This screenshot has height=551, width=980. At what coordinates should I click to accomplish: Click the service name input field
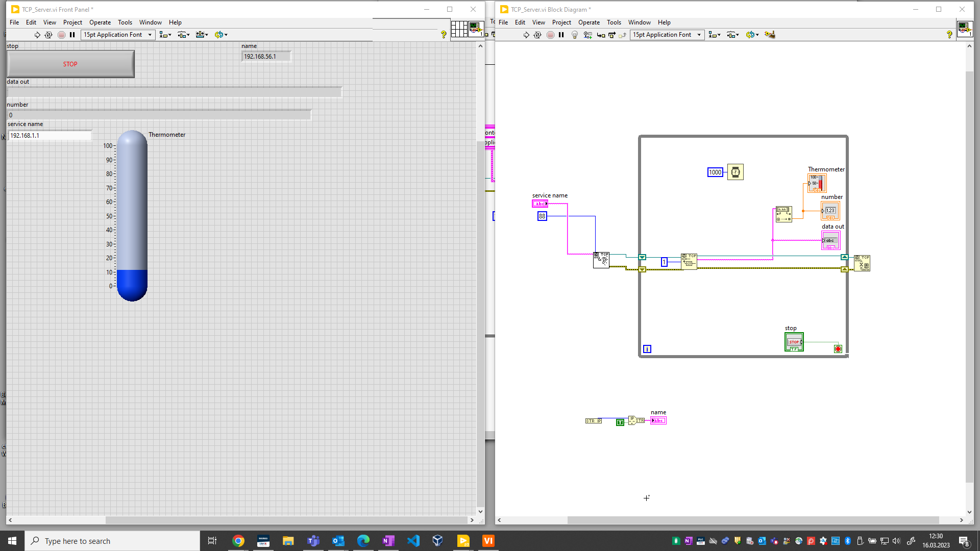coord(50,136)
